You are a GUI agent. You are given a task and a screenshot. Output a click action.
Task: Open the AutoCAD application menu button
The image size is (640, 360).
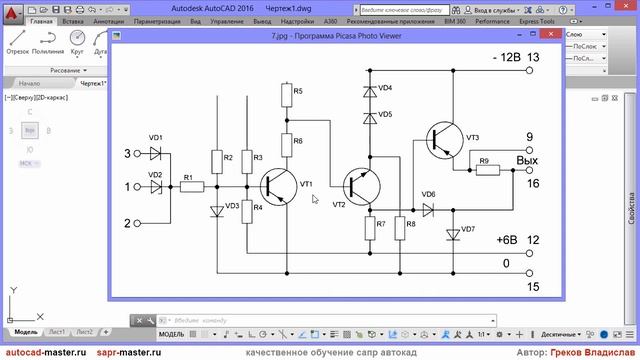[x=13, y=13]
